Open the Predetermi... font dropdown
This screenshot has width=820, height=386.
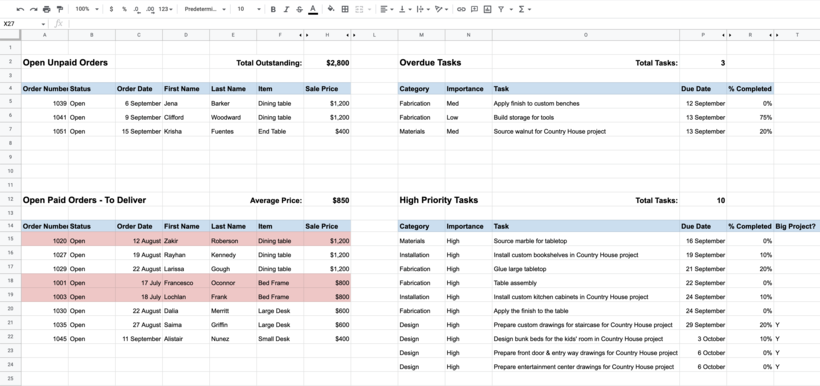tap(205, 9)
